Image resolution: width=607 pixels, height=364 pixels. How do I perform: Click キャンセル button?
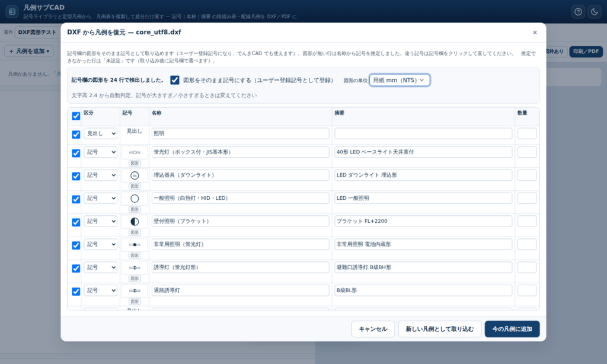tap(373, 329)
